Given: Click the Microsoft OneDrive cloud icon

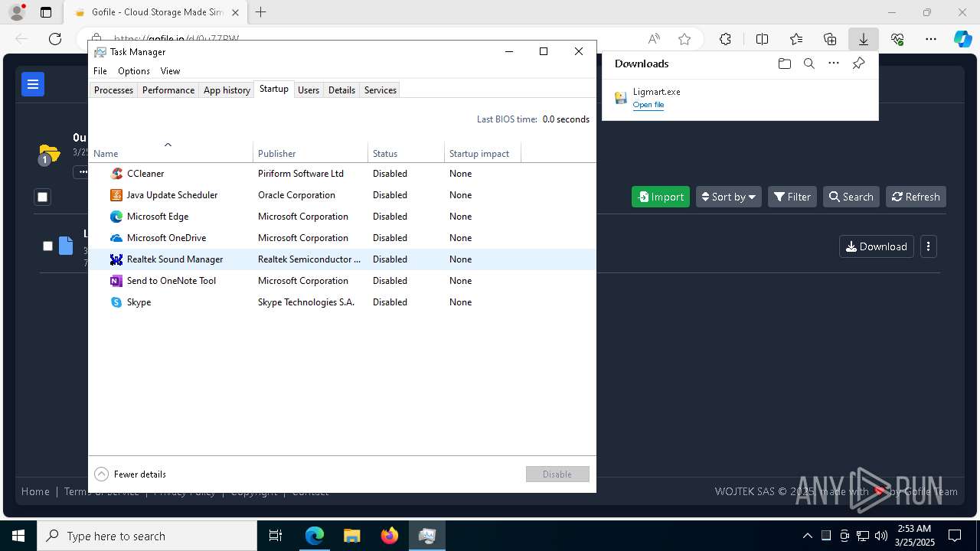Looking at the screenshot, I should [x=116, y=238].
